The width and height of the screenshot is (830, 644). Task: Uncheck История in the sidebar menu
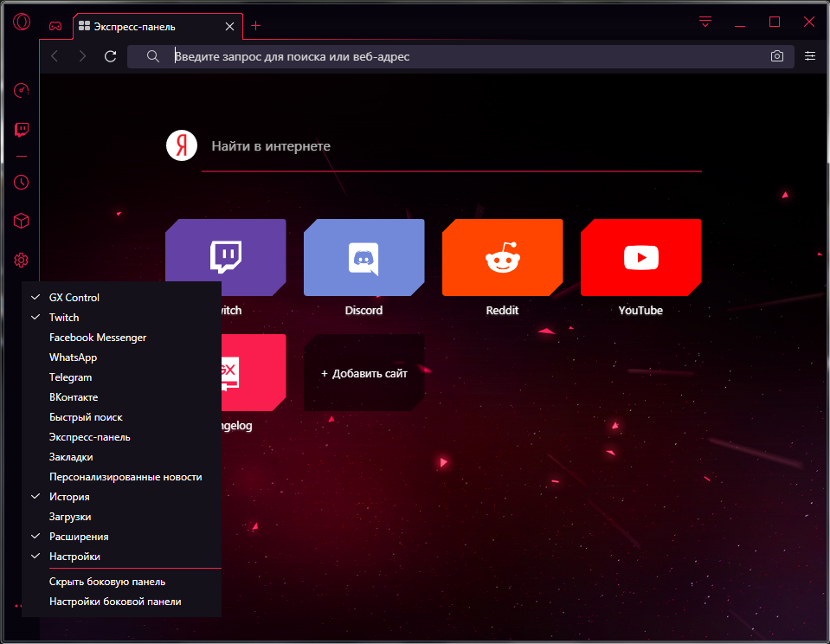(x=121, y=497)
